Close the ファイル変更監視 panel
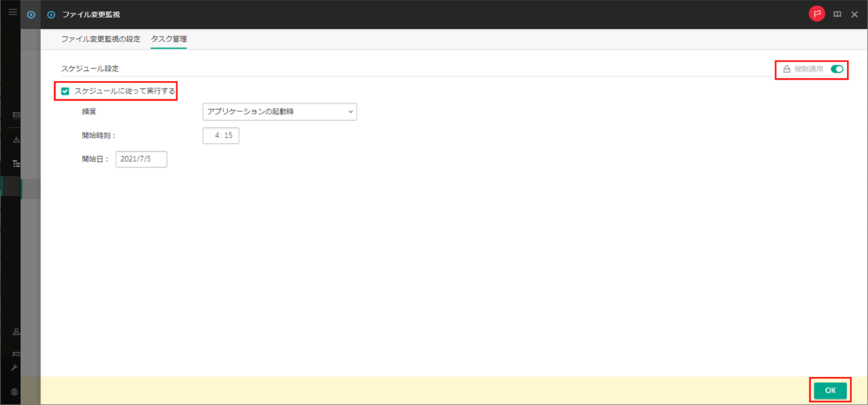868x405 pixels. pyautogui.click(x=854, y=14)
